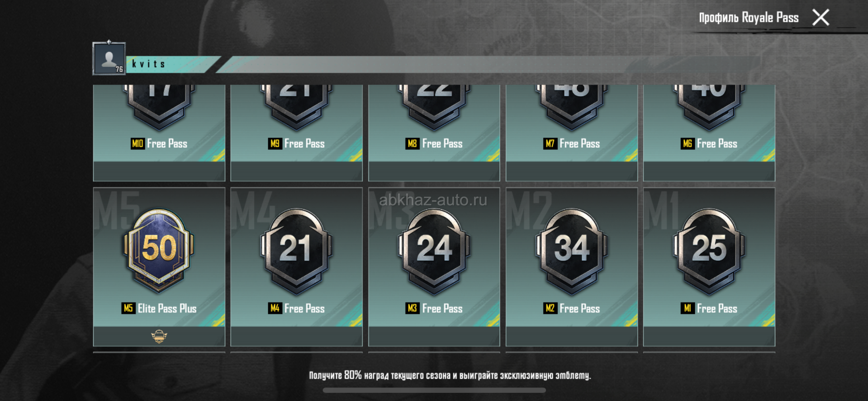Click the M2 Free Pass label
This screenshot has width=868, height=401.
coord(572,308)
